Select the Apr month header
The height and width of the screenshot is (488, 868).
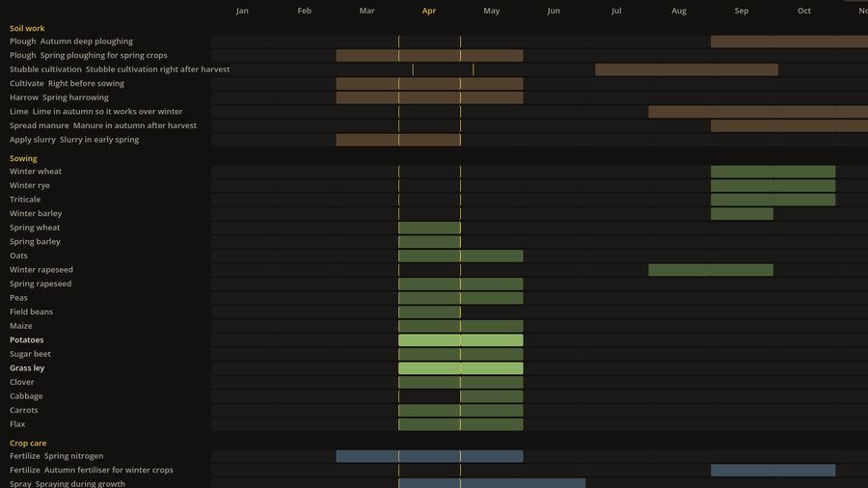click(x=428, y=11)
